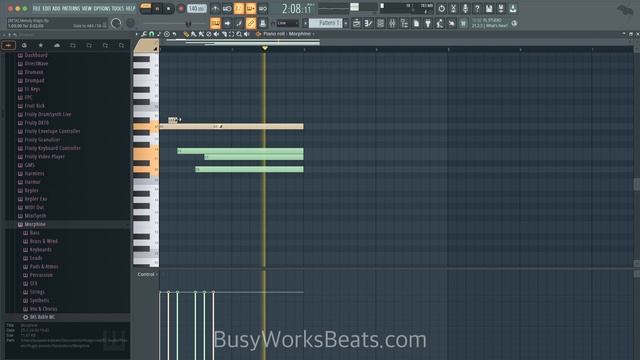
Task: Open the Pattern 1 selector
Action: (325, 23)
